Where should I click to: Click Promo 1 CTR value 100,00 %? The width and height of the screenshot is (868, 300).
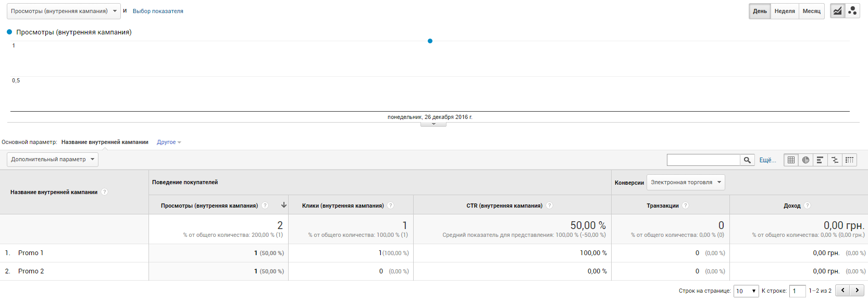pos(593,253)
